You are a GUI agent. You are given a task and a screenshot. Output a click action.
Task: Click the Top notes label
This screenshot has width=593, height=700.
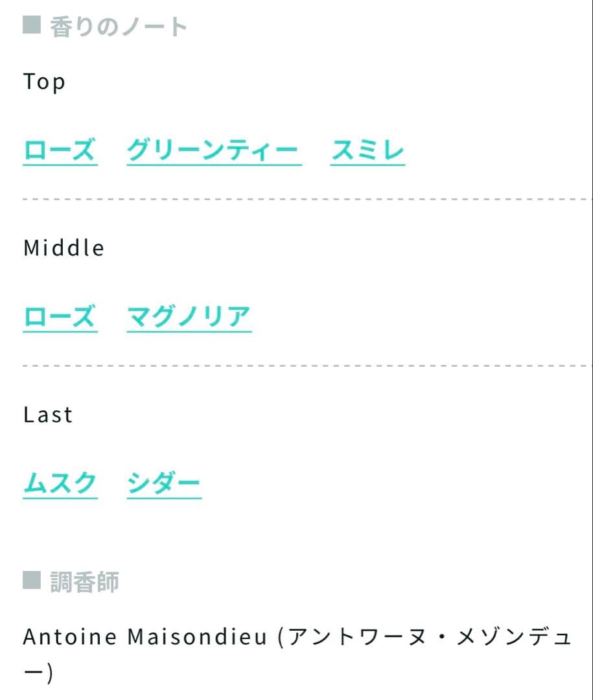[x=44, y=82]
